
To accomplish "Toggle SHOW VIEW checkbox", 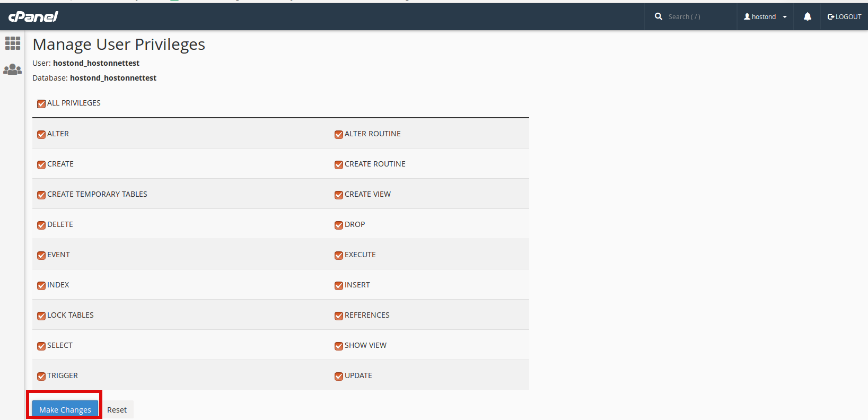I will pos(339,346).
